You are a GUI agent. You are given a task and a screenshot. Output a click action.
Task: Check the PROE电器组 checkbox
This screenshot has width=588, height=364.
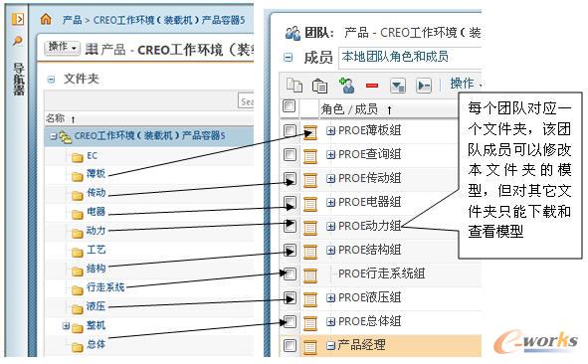[x=290, y=203]
